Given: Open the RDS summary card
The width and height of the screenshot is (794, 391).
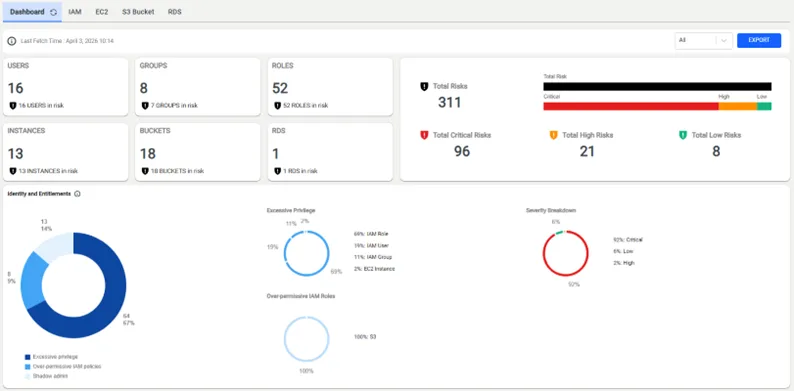Looking at the screenshot, I should [330, 152].
